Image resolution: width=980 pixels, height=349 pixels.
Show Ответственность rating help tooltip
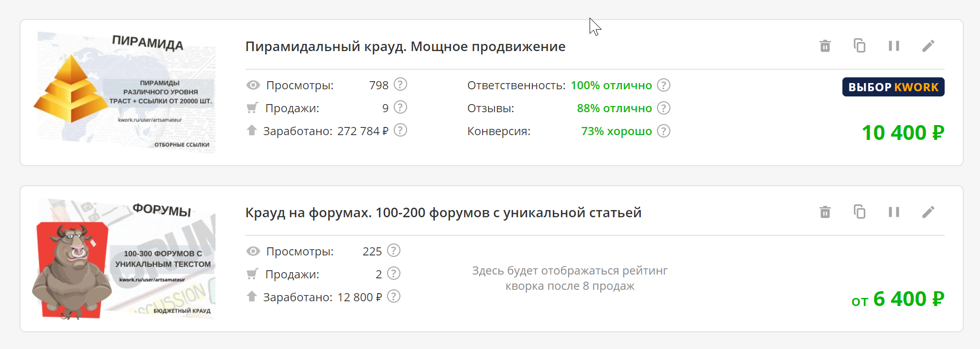(663, 85)
